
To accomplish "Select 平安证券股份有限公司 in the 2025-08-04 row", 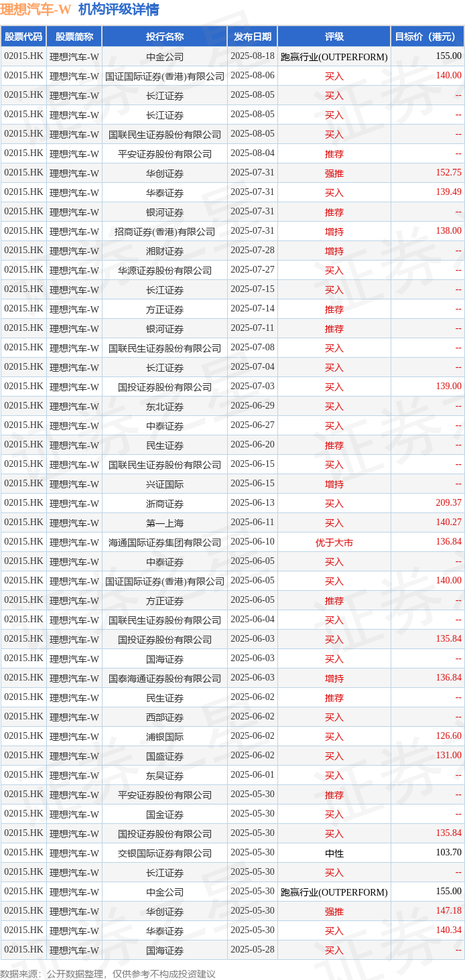I will pyautogui.click(x=165, y=154).
